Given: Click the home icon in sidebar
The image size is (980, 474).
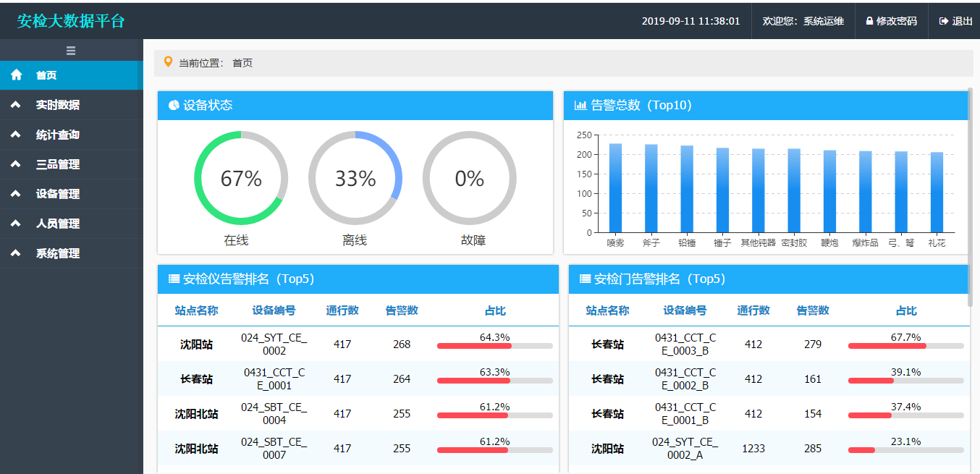Looking at the screenshot, I should [x=16, y=75].
